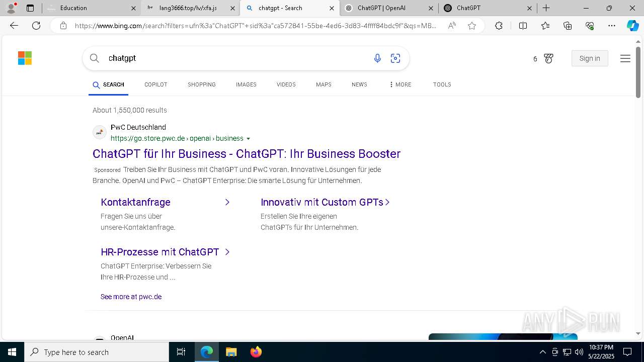Expand the PwC ad URL dropdown arrow
This screenshot has height=362, width=644.
248,139
